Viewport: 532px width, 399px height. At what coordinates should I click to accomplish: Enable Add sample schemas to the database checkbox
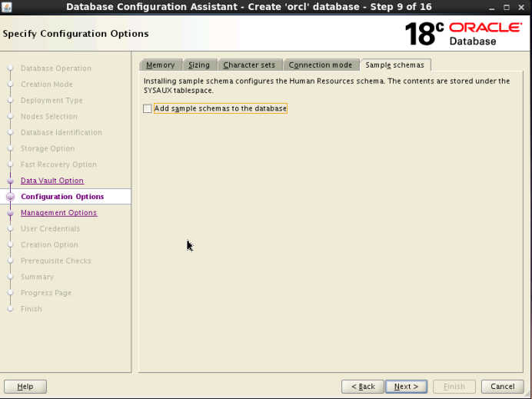(x=148, y=108)
